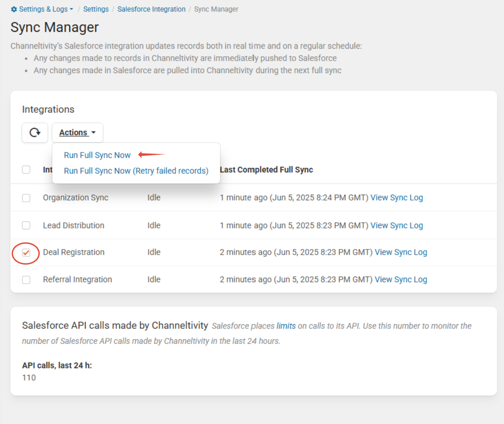This screenshot has width=504, height=424.
Task: Choose Run Full Sync Now
Action: tap(97, 155)
